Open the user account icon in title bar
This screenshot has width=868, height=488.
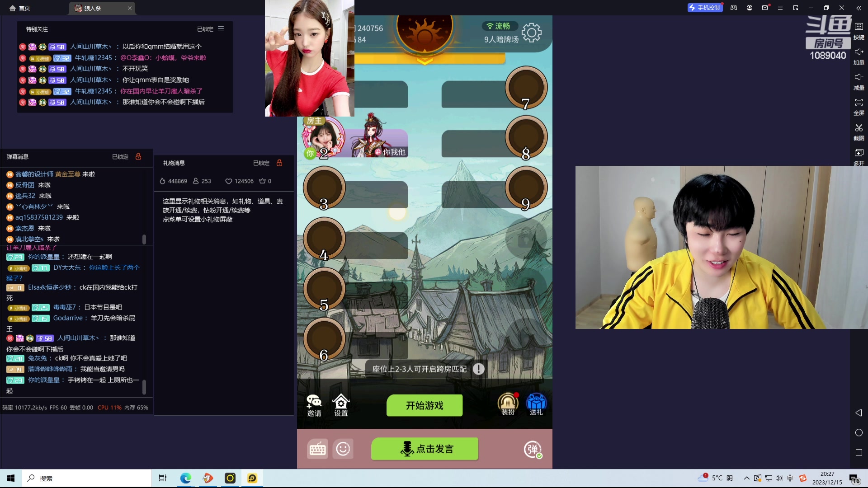pyautogui.click(x=750, y=8)
